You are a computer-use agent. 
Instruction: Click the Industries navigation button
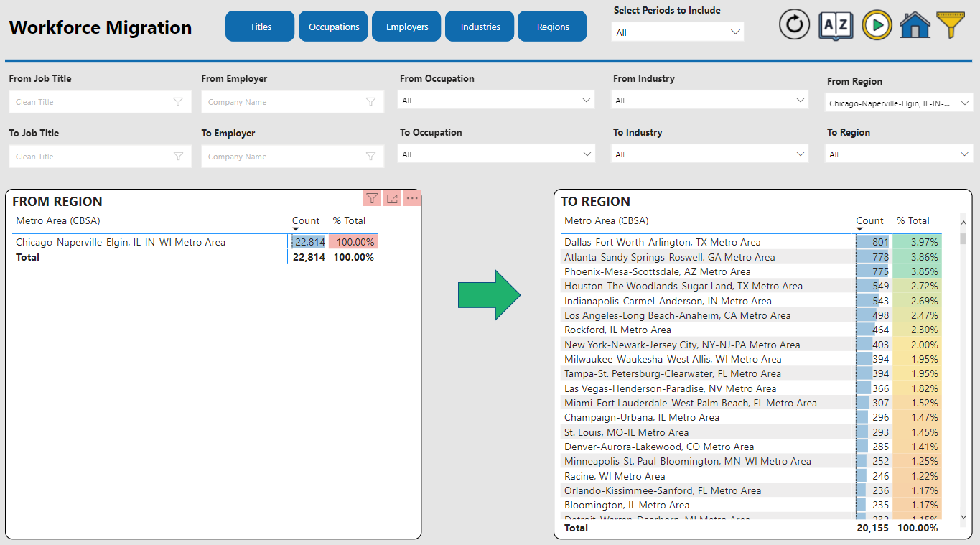[480, 27]
